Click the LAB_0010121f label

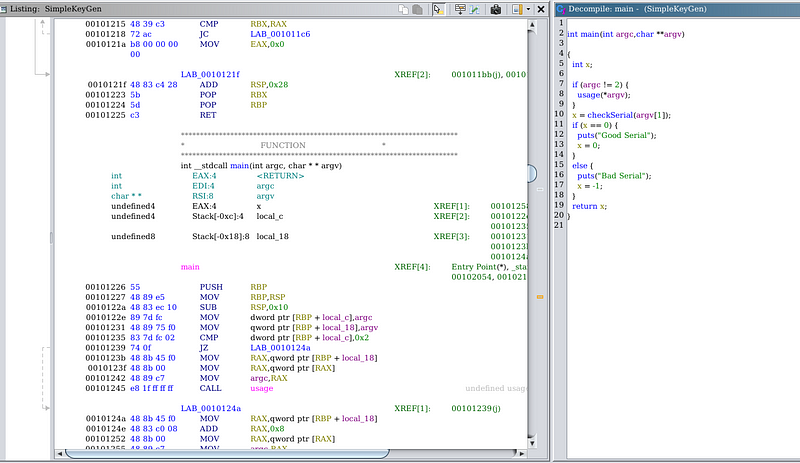(210, 75)
